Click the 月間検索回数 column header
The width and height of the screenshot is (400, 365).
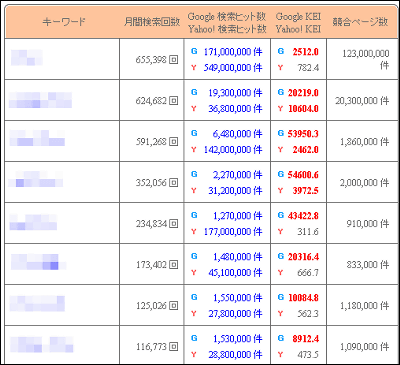coord(152,22)
